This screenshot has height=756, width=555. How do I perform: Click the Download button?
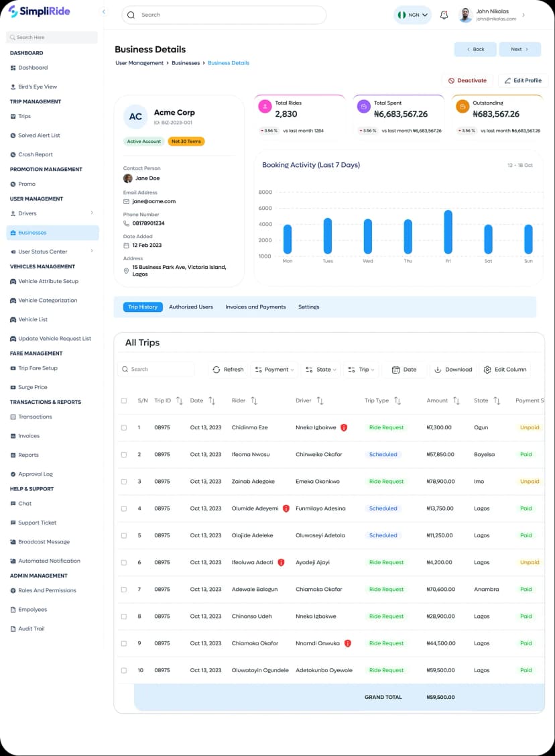pos(453,370)
